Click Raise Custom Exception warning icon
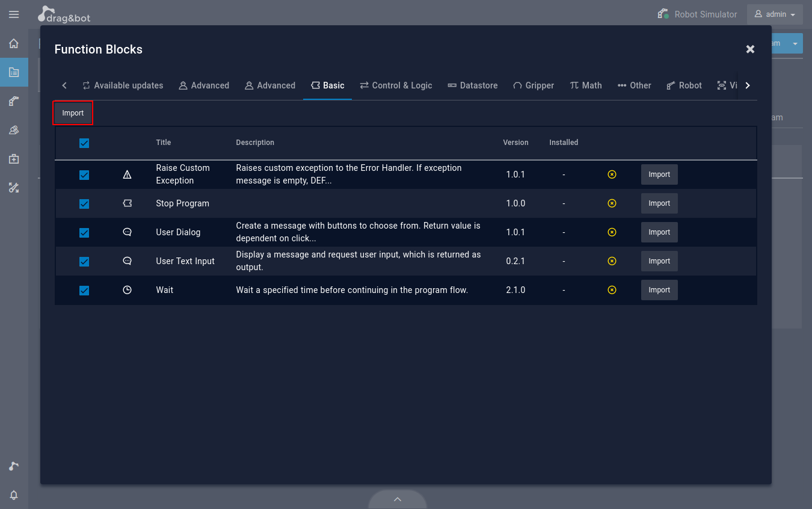The height and width of the screenshot is (509, 812). (127, 174)
